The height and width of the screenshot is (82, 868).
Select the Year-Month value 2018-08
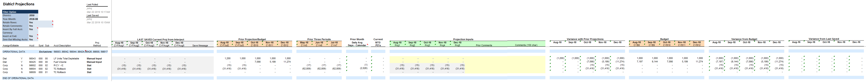coord(33,19)
